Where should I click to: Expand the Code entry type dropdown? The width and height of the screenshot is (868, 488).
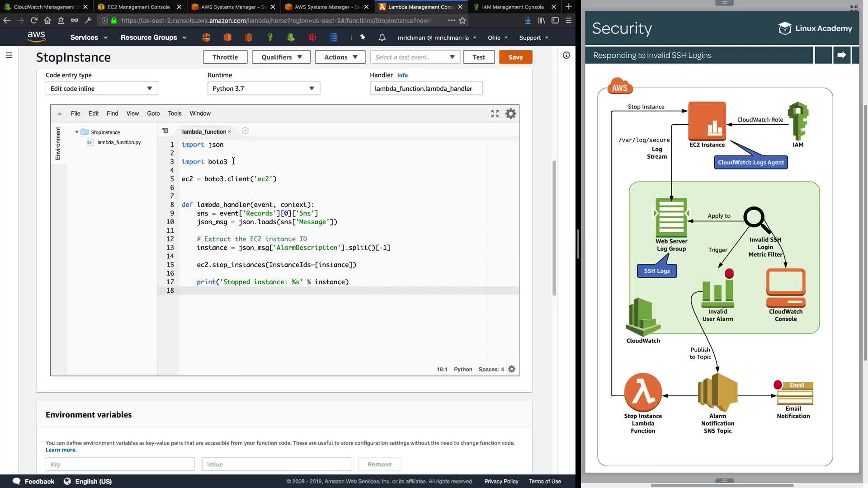[102, 89]
